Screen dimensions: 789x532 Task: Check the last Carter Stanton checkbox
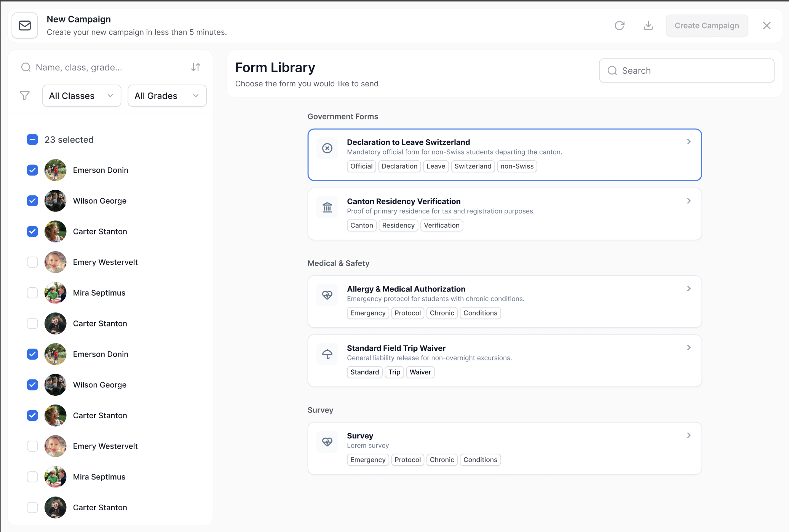pyautogui.click(x=32, y=507)
